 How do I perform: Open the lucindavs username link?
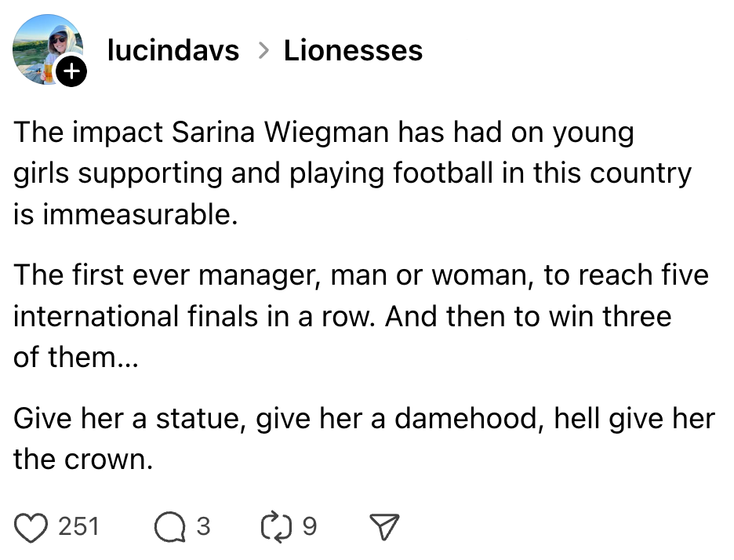pyautogui.click(x=173, y=51)
